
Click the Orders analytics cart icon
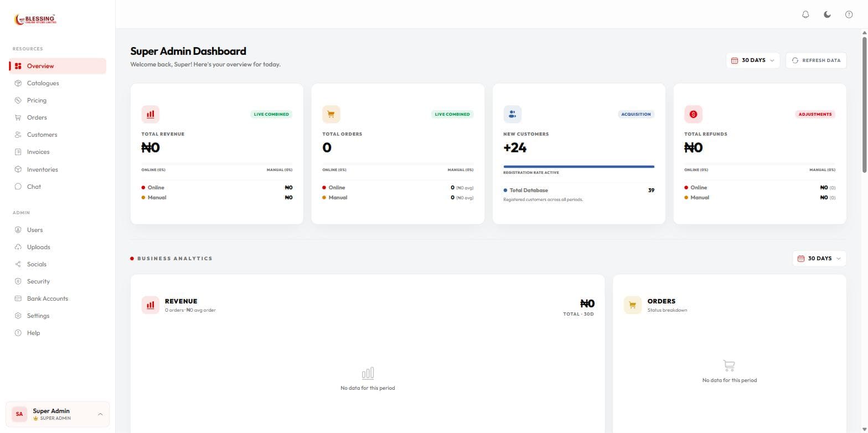point(633,305)
